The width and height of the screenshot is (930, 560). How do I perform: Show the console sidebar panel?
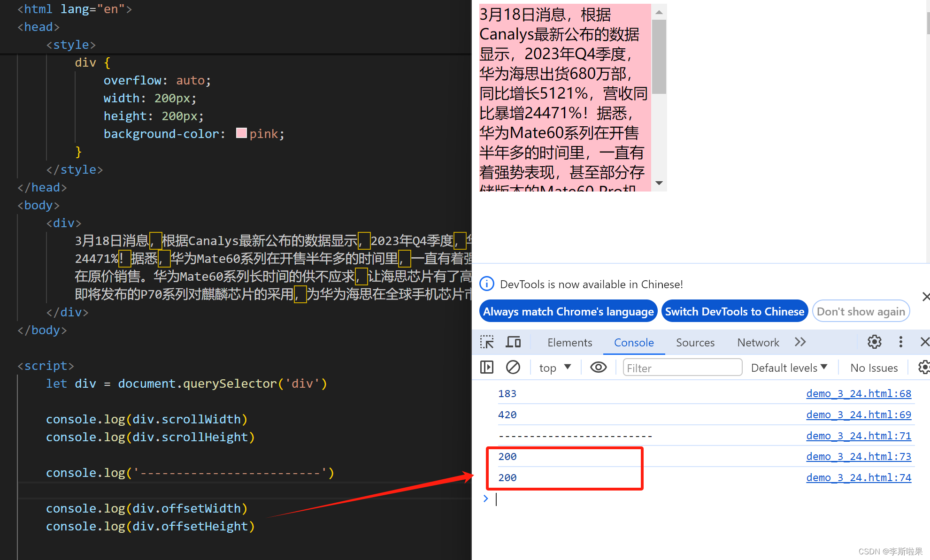pyautogui.click(x=487, y=367)
